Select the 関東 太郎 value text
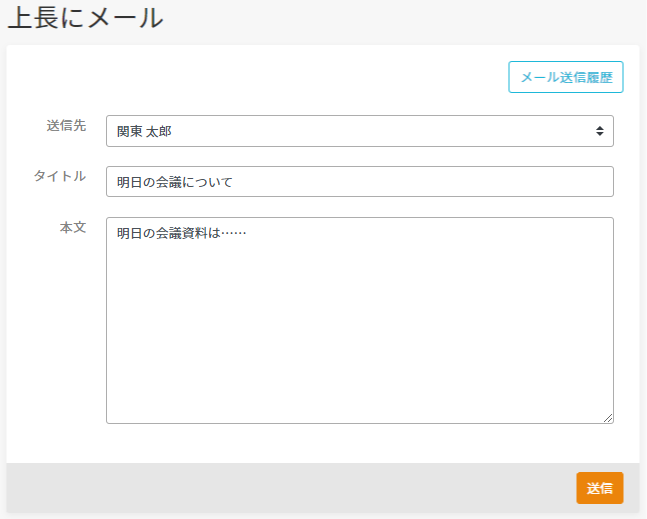647x519 pixels. pyautogui.click(x=151, y=131)
